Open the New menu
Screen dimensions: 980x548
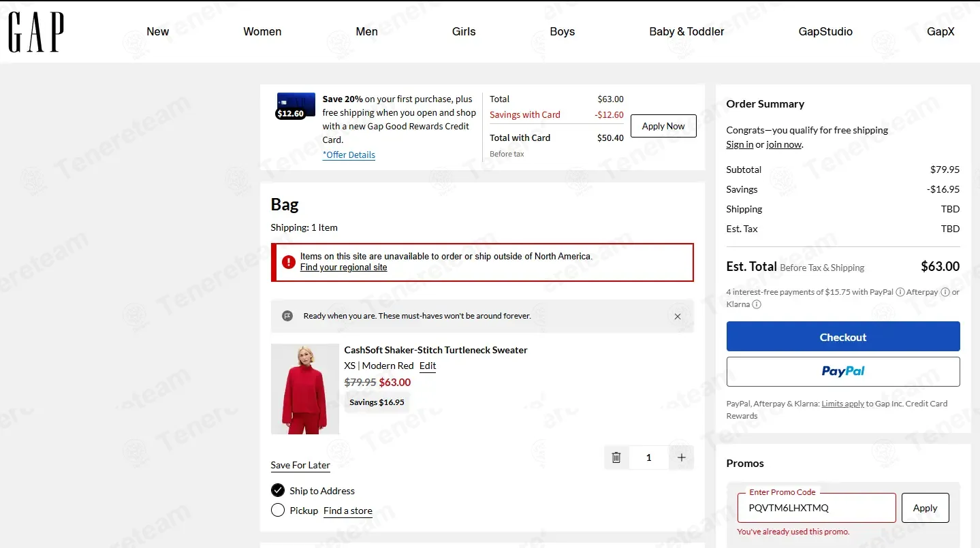point(158,31)
